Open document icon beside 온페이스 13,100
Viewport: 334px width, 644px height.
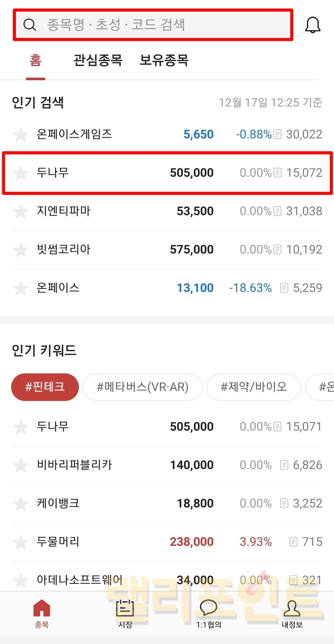[284, 288]
